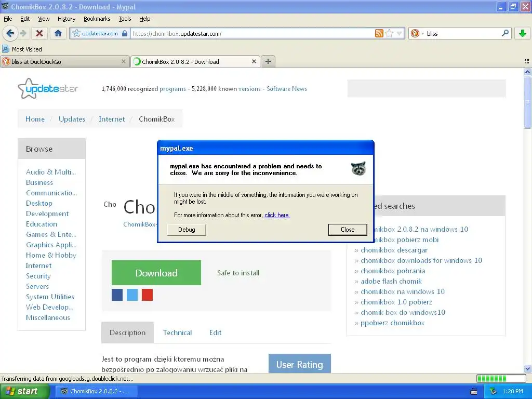Click the Forward navigation arrow

tap(23, 33)
